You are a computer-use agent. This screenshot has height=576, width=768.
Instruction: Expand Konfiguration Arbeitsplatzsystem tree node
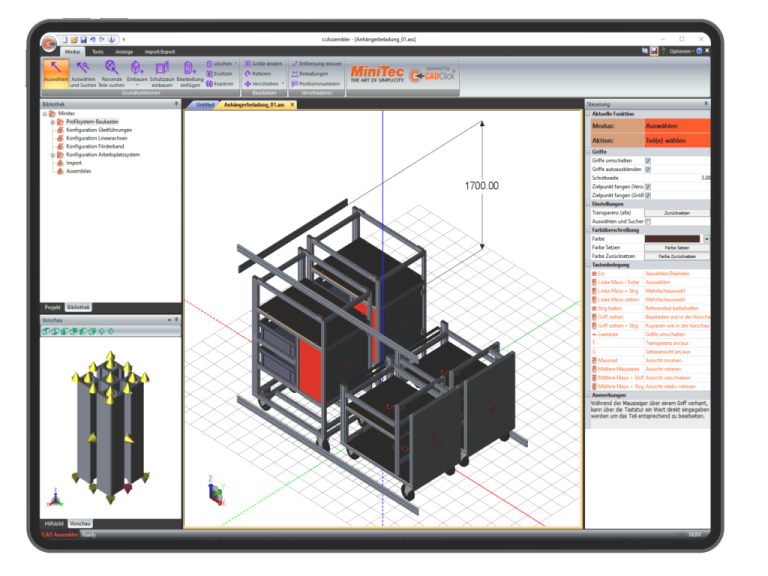tap(53, 155)
